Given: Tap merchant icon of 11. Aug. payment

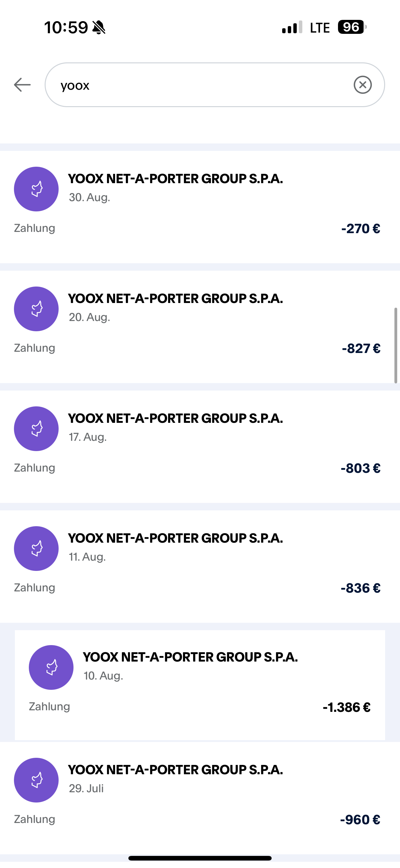Looking at the screenshot, I should pos(36,549).
